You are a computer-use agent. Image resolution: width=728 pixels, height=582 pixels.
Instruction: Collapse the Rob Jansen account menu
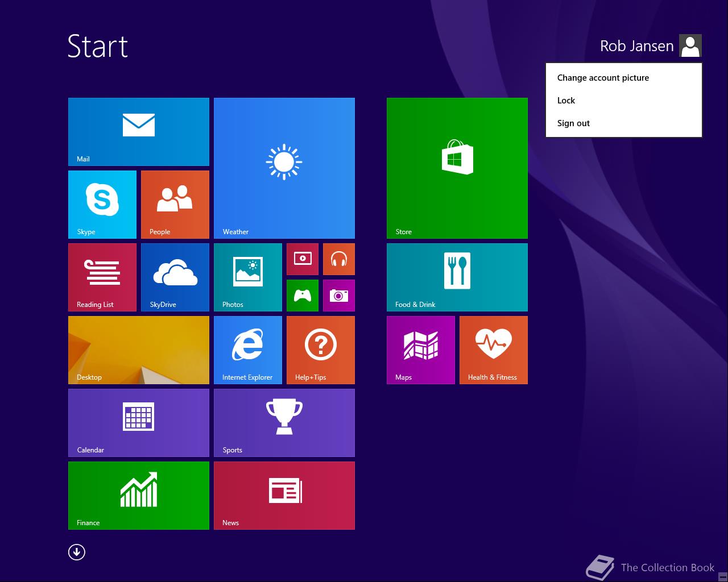(x=637, y=46)
